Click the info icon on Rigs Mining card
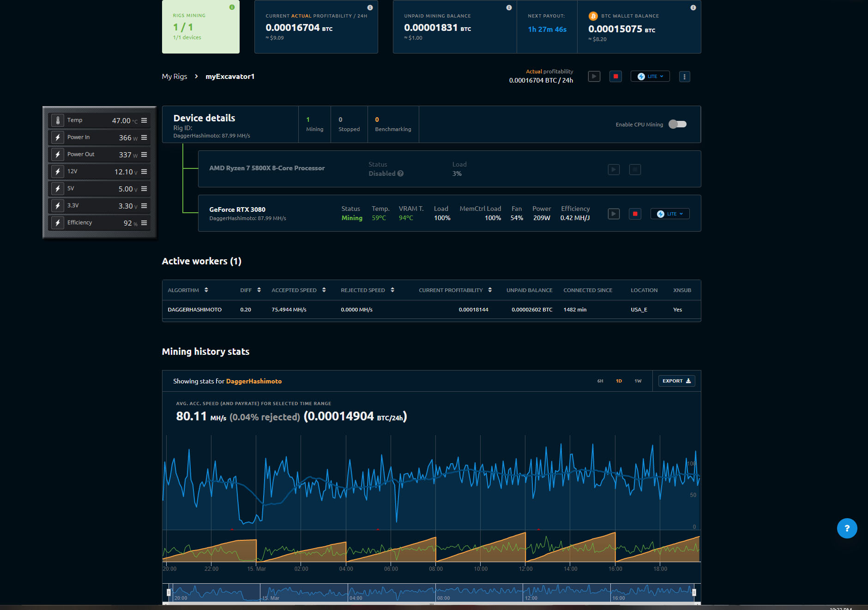 (232, 7)
